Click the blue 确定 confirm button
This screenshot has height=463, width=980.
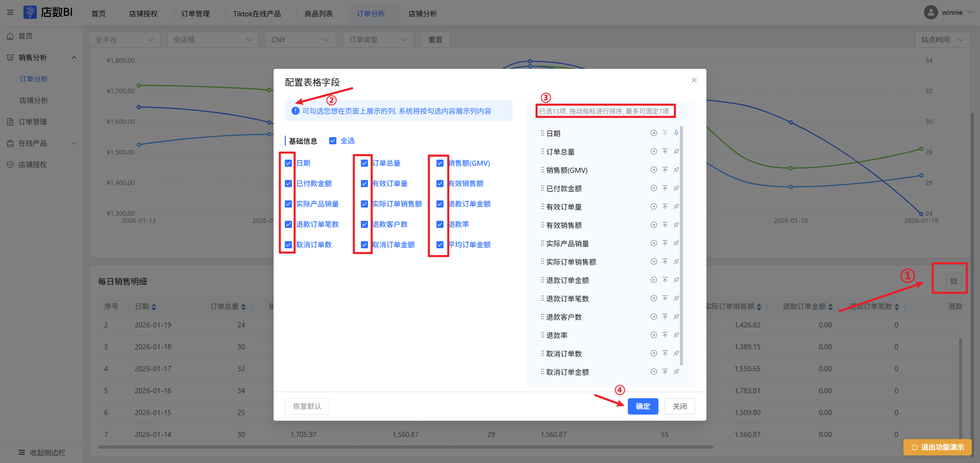click(643, 406)
